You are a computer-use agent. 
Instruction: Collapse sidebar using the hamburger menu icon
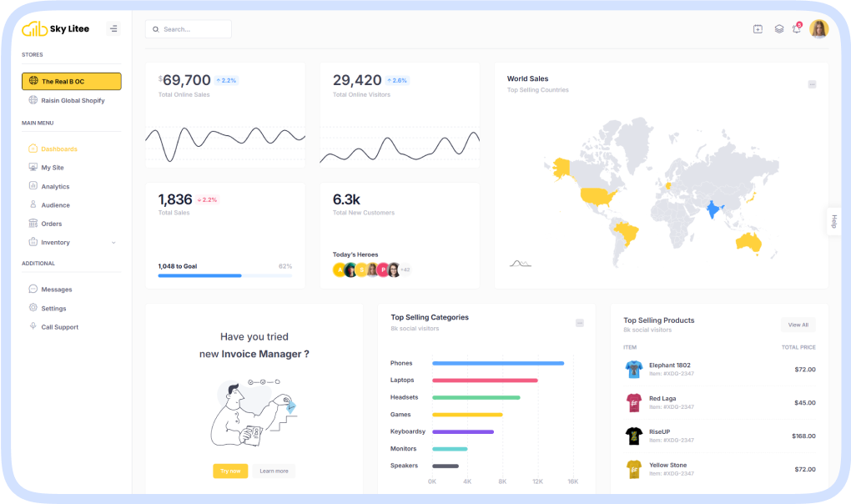click(x=113, y=29)
